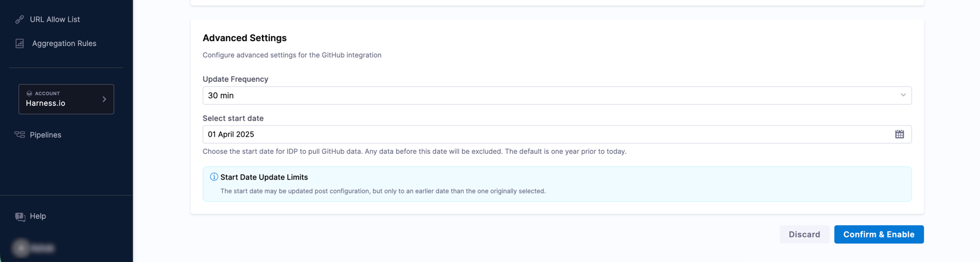
Task: Click the Help chat icon
Action: (x=20, y=216)
